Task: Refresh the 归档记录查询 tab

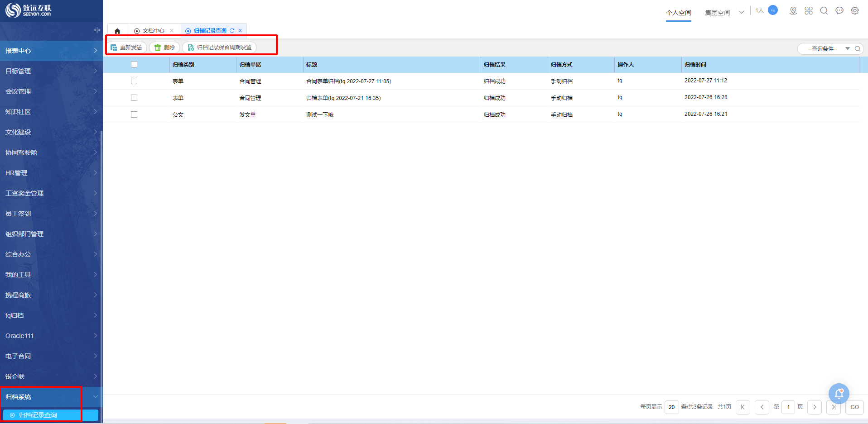Action: pyautogui.click(x=232, y=31)
